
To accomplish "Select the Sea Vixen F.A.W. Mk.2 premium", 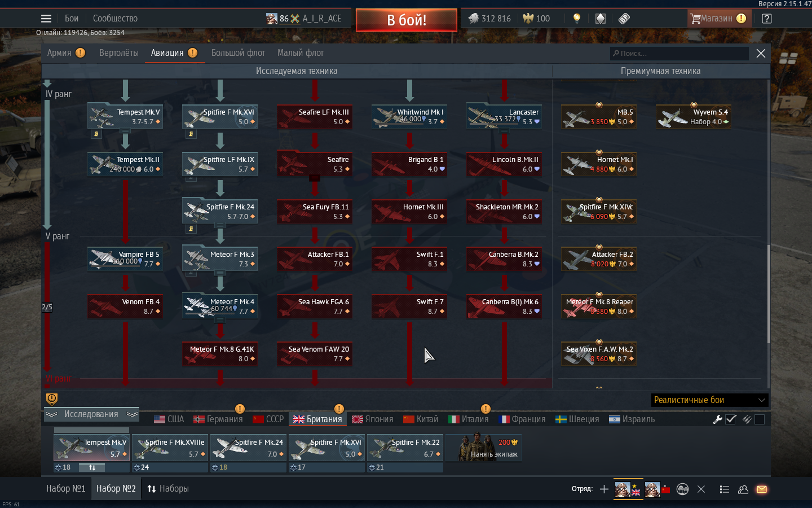I will tap(599, 354).
